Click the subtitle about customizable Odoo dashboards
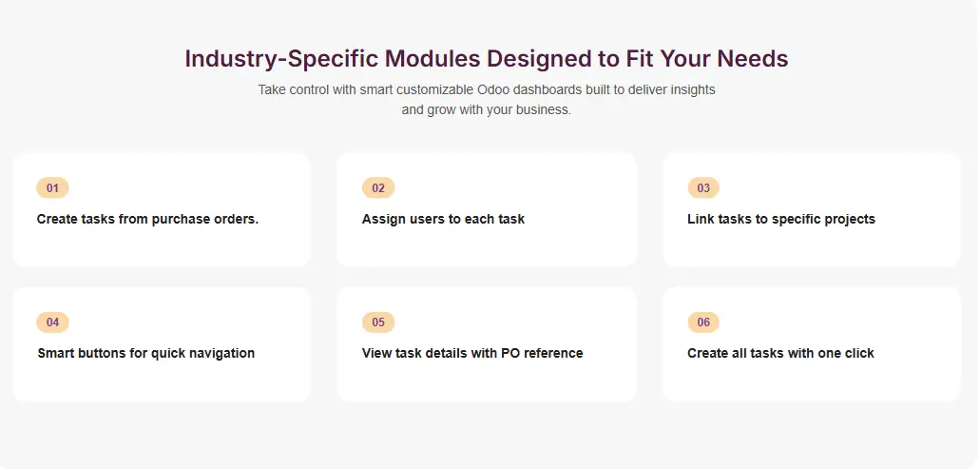 (486, 99)
